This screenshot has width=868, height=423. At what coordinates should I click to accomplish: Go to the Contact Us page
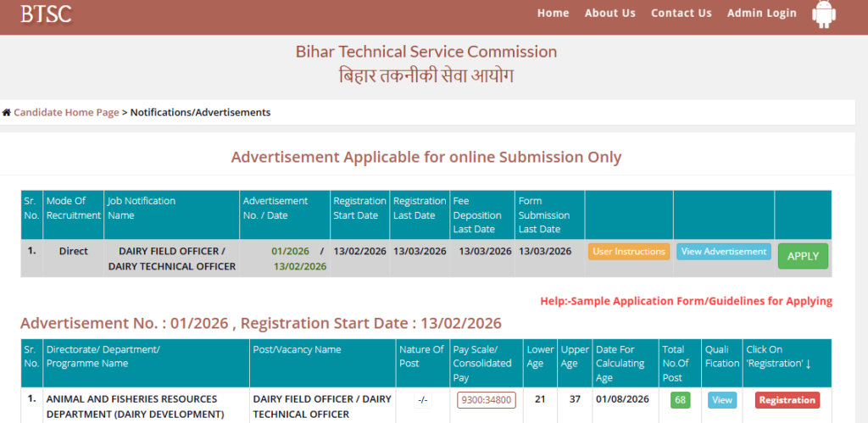pos(681,13)
